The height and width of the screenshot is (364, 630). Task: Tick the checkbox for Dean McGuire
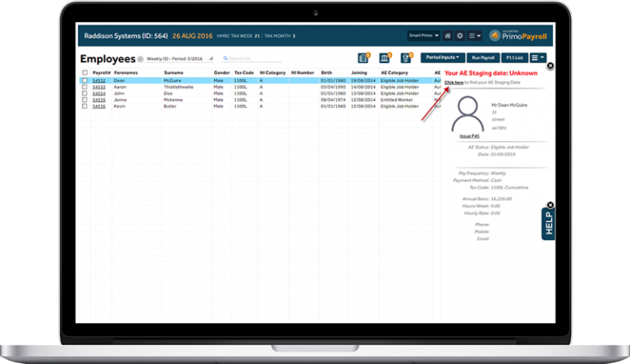[x=84, y=80]
